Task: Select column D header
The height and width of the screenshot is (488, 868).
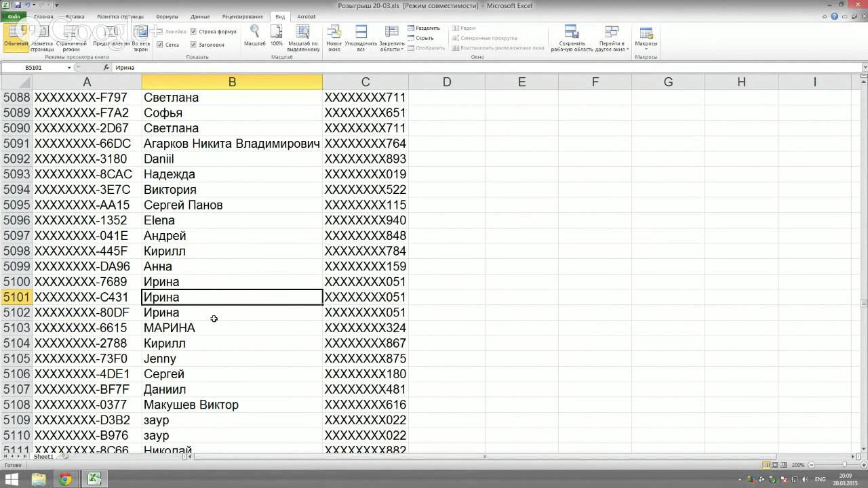Action: (447, 82)
